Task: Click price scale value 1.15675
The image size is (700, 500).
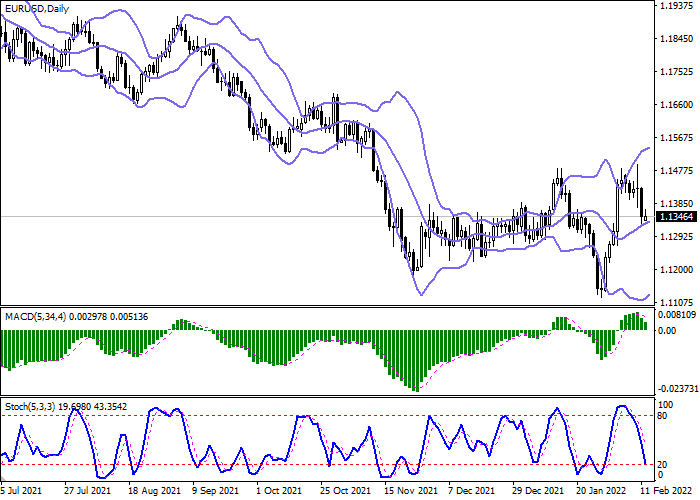Action: pyautogui.click(x=677, y=138)
